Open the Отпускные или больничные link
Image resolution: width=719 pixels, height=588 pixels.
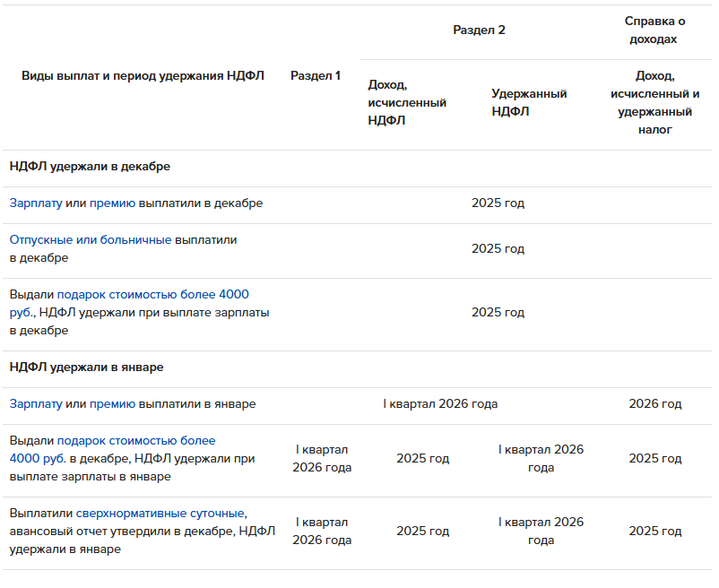click(x=90, y=240)
